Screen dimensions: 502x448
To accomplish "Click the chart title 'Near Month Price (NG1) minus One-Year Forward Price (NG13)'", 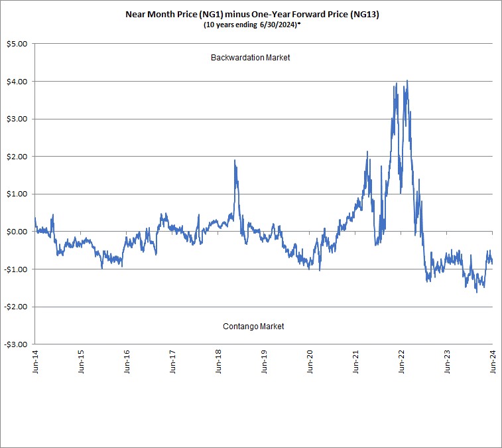I will [x=252, y=15].
